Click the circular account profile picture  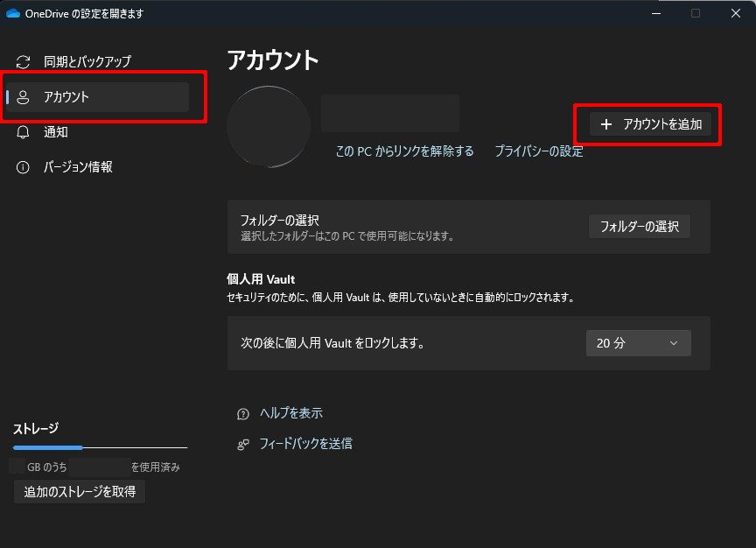[269, 127]
